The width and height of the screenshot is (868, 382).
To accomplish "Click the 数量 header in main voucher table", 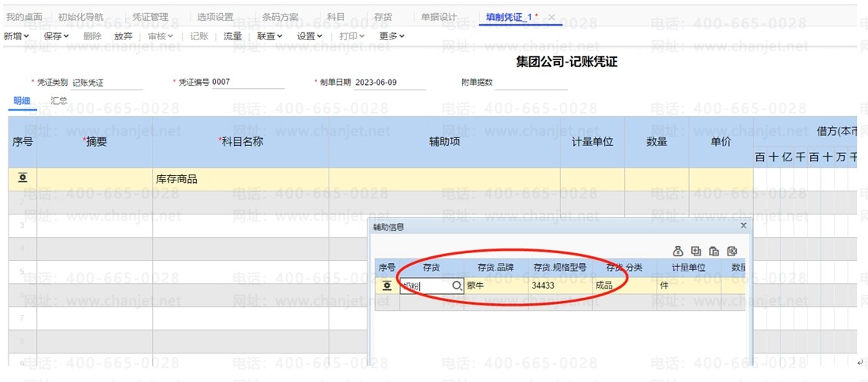I will [x=657, y=142].
